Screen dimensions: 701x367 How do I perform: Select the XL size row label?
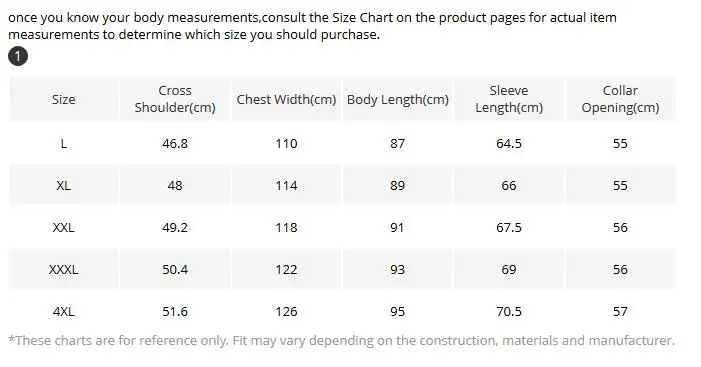coord(63,186)
